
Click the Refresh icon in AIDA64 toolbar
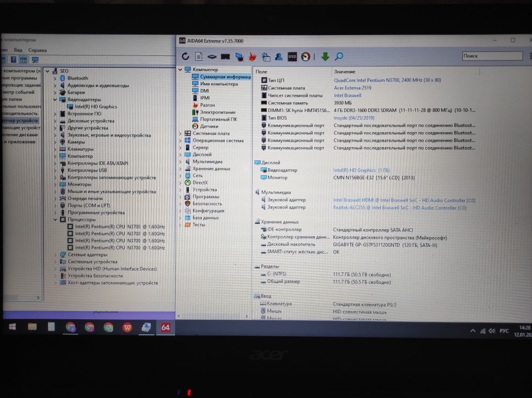pyautogui.click(x=185, y=56)
